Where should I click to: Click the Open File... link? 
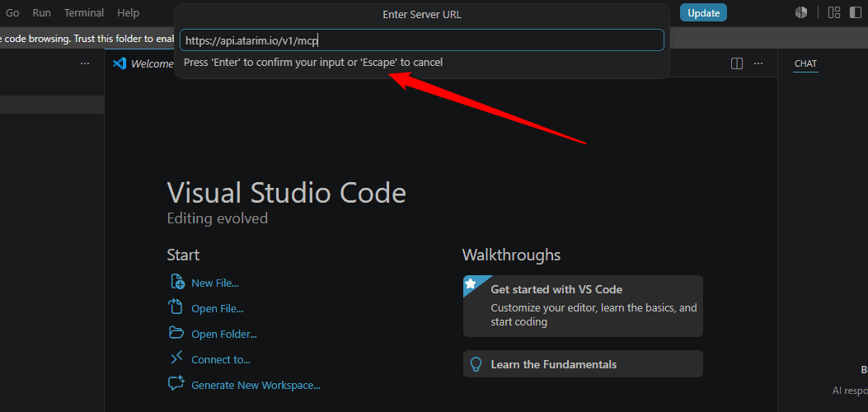click(217, 308)
